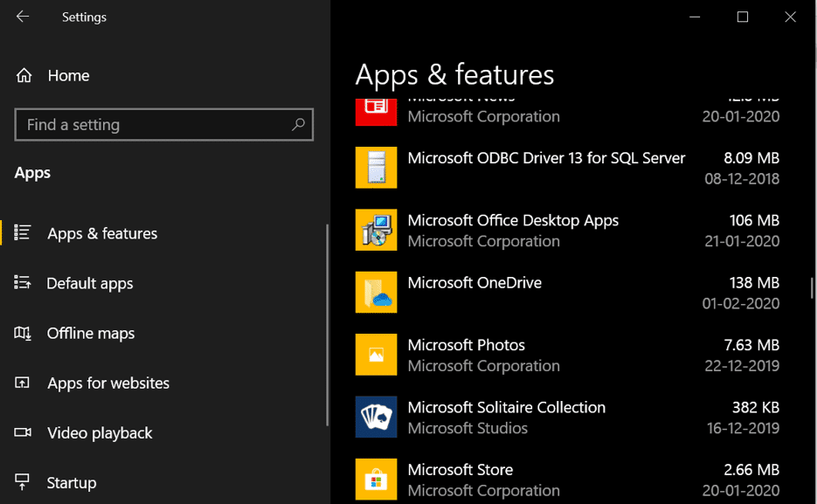The image size is (817, 504).
Task: Open Apps for websites section
Action: point(108,383)
